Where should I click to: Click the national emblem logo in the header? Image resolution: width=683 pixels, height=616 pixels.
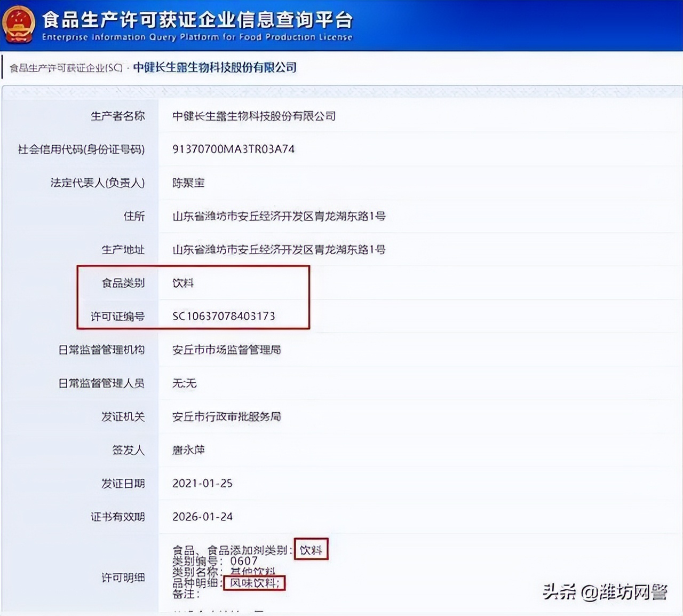click(x=19, y=23)
